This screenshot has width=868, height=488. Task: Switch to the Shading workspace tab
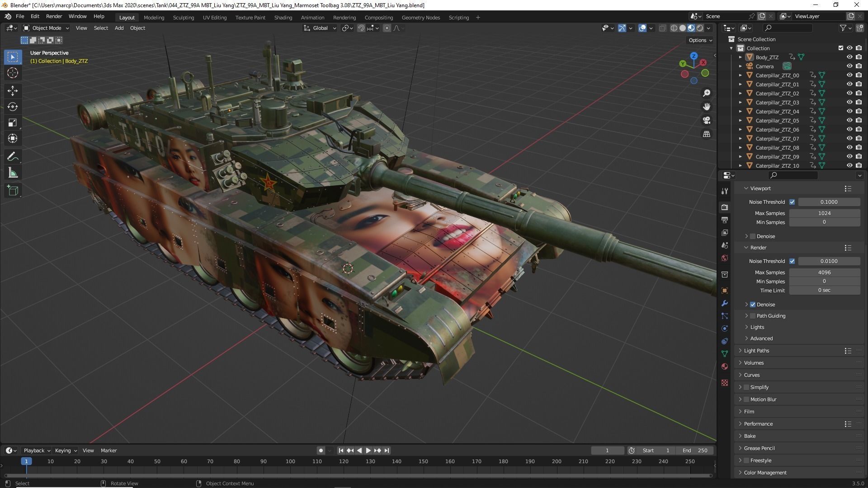coord(283,18)
